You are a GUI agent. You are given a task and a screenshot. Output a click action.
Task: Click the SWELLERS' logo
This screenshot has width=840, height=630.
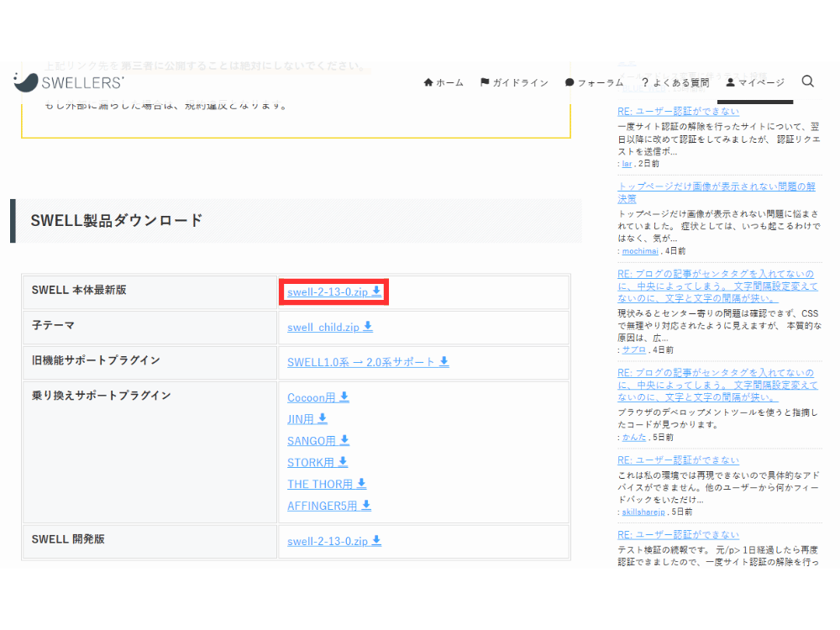point(69,82)
